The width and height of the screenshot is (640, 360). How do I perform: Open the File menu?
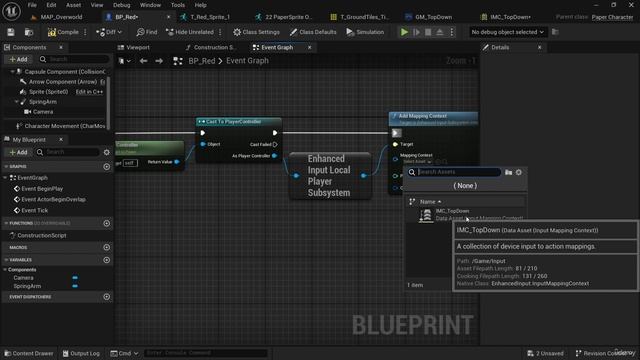tap(32, 5)
